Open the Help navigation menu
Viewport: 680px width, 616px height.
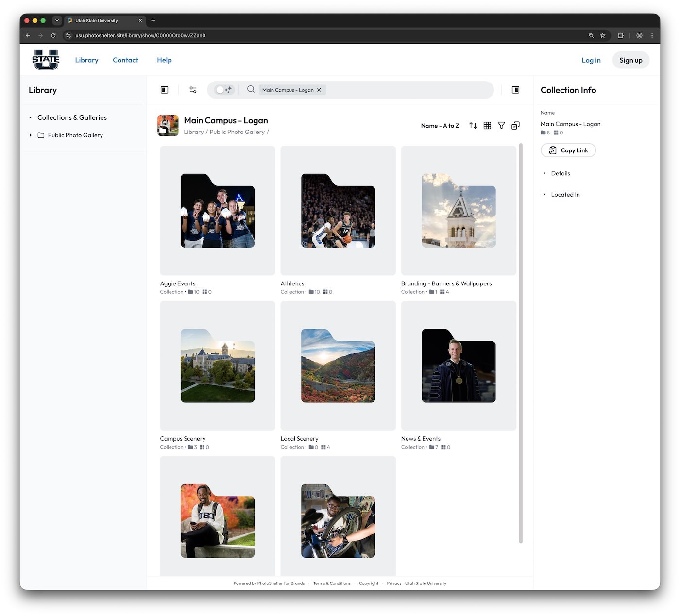click(x=164, y=60)
